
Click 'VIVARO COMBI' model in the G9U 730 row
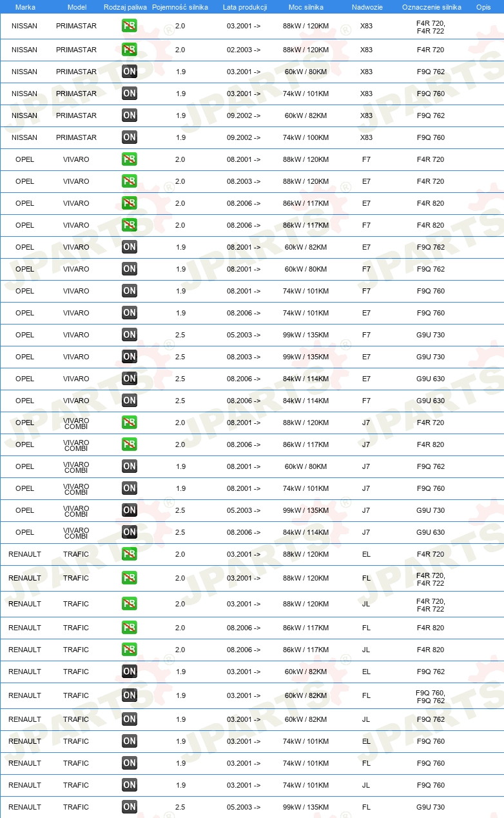tap(76, 510)
